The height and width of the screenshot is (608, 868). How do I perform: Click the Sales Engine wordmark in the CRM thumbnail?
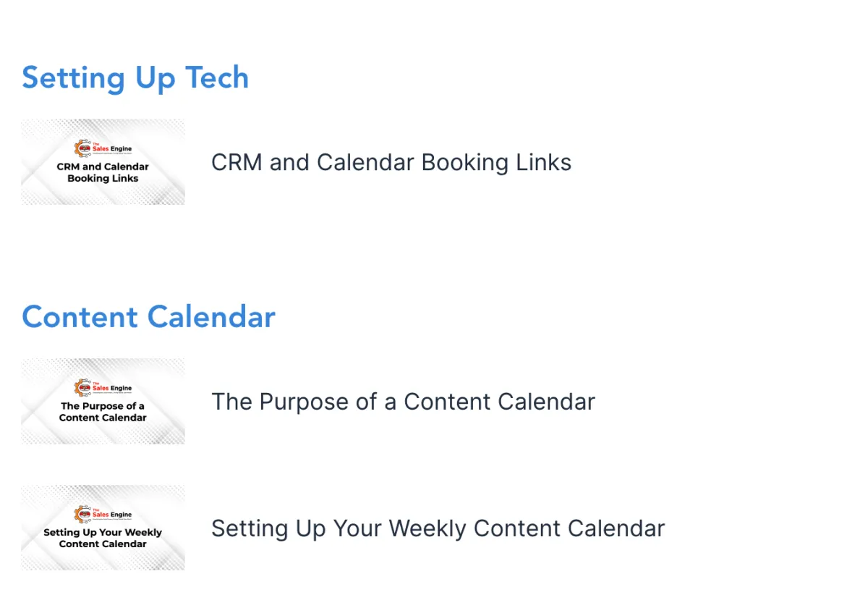pyautogui.click(x=112, y=148)
